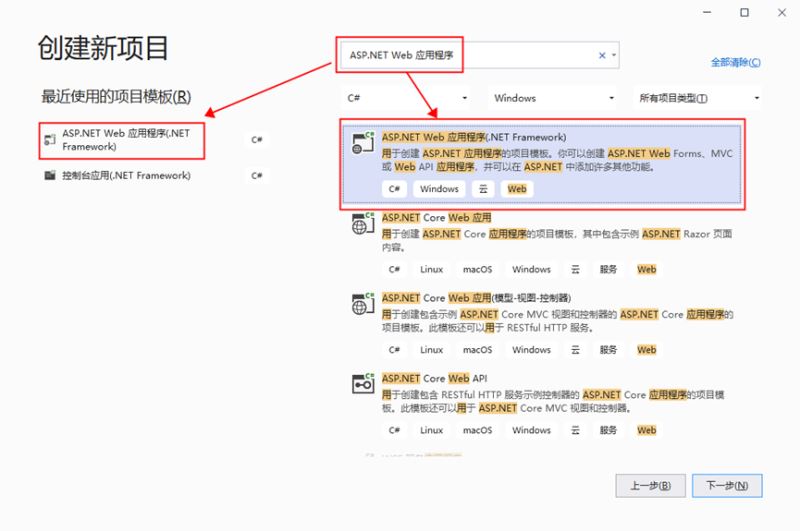Select ASP.NET Web 应用程序(.NET Framework) in results
The image size is (800, 531).
click(541, 164)
